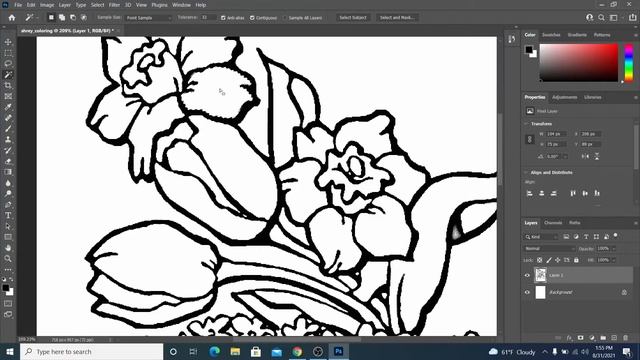Viewport: 640px width, 360px height.
Task: Switch to the Swatches tab
Action: pos(551,35)
